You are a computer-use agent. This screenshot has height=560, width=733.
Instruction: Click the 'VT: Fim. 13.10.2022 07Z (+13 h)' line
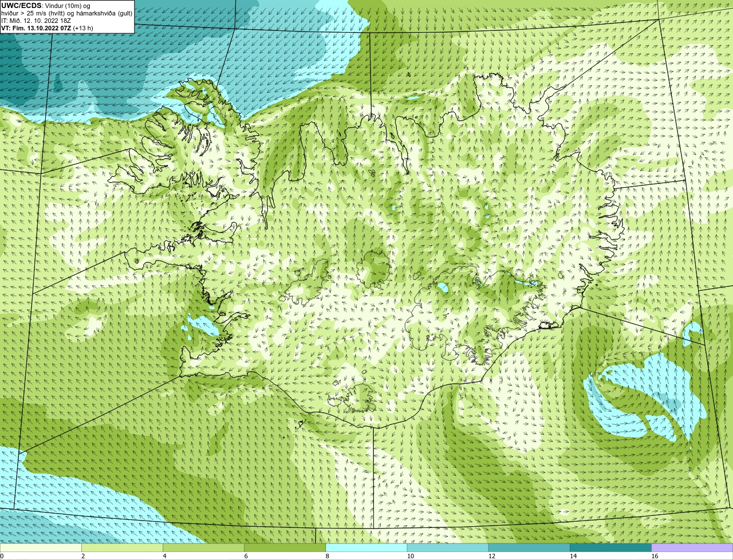point(47,27)
